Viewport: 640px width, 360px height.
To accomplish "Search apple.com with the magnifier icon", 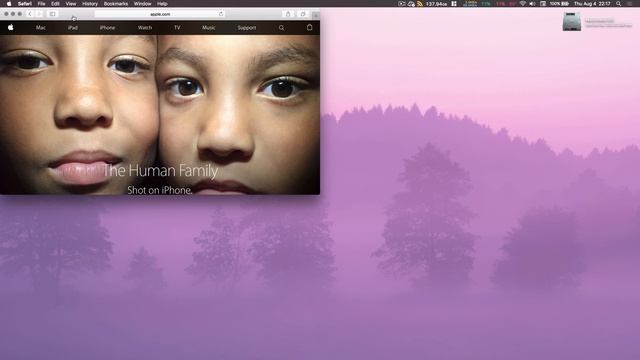I will coord(282,28).
